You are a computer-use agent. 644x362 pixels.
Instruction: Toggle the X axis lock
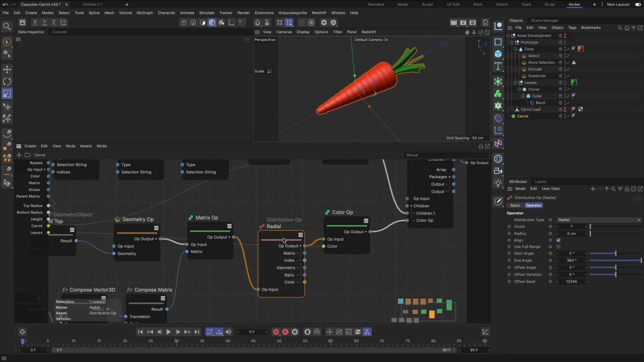point(35,22)
